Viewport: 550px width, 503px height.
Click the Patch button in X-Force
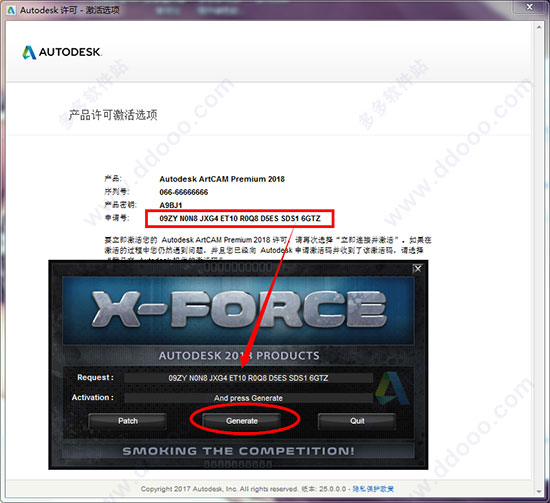[128, 421]
